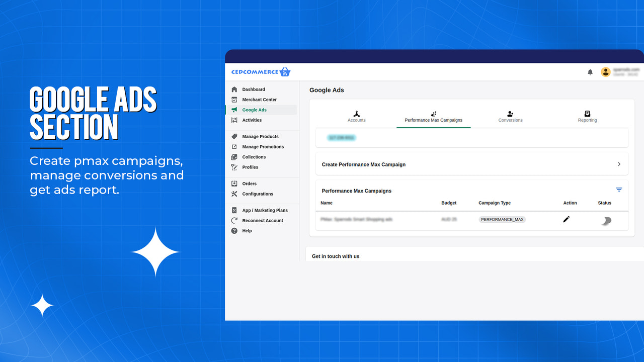Image resolution: width=644 pixels, height=362 pixels.
Task: Switch to the Reporting tab
Action: click(587, 117)
